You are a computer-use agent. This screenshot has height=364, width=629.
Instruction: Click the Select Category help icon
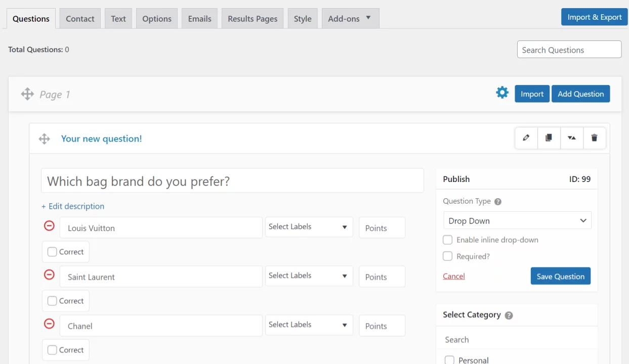click(x=509, y=314)
